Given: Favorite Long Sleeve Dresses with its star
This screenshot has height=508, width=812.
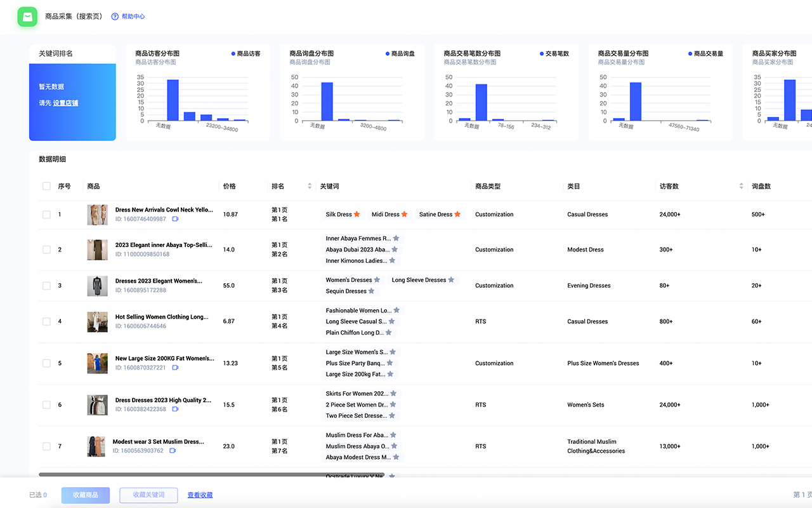Looking at the screenshot, I should coord(451,280).
